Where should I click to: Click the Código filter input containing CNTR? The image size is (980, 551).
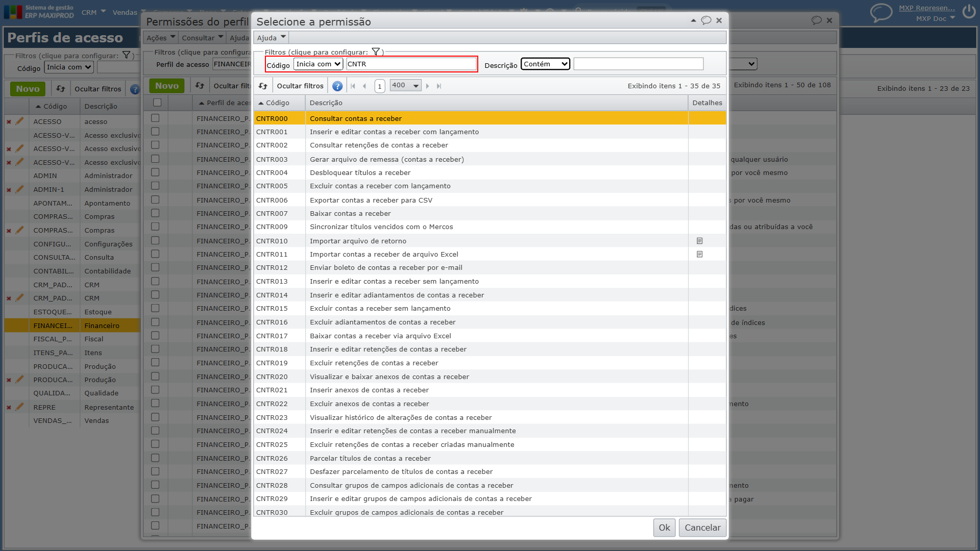(x=411, y=64)
